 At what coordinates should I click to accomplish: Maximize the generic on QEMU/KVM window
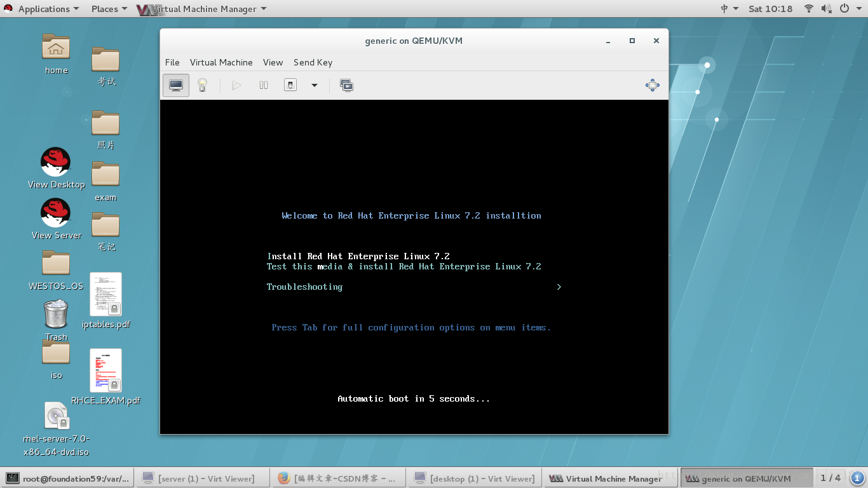632,41
